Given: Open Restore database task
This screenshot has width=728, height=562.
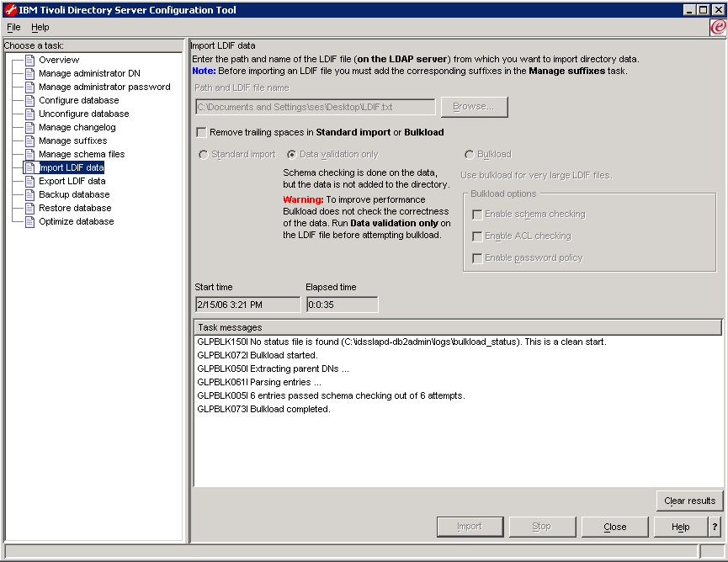Looking at the screenshot, I should (x=75, y=208).
